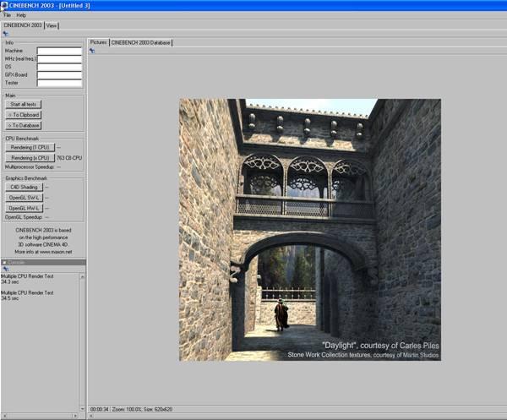Screen dimensions: 507x420
Task: Run the Rendering (1 CPU) benchmark
Action: 29,147
